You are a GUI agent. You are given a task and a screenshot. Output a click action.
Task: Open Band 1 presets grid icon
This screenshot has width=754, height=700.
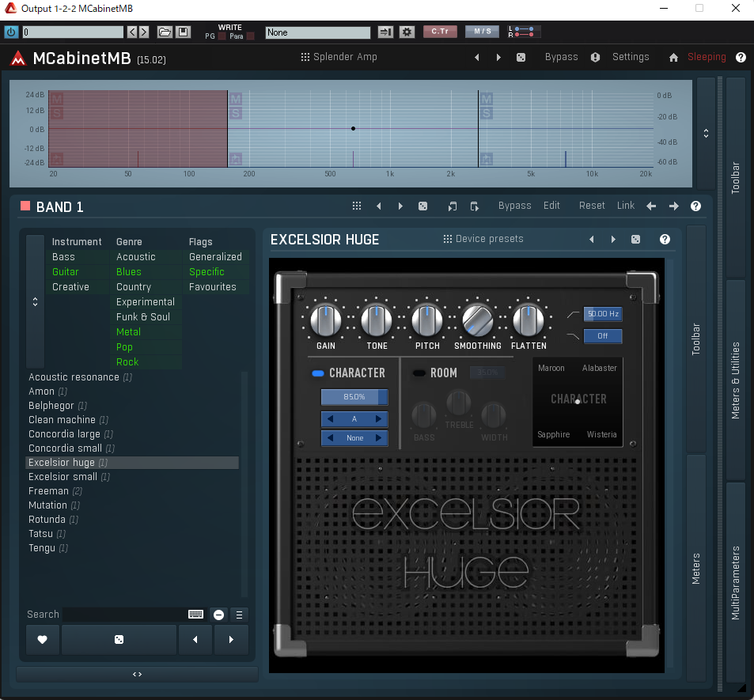[357, 206]
